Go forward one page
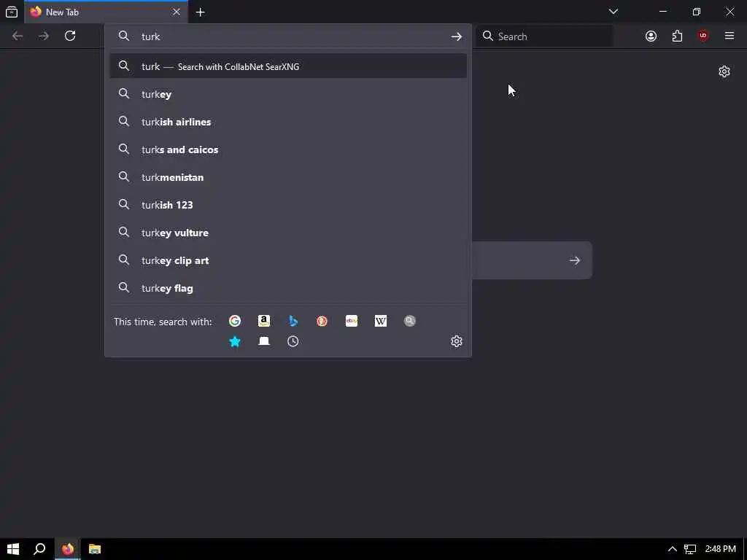This screenshot has width=747, height=560. [x=44, y=36]
